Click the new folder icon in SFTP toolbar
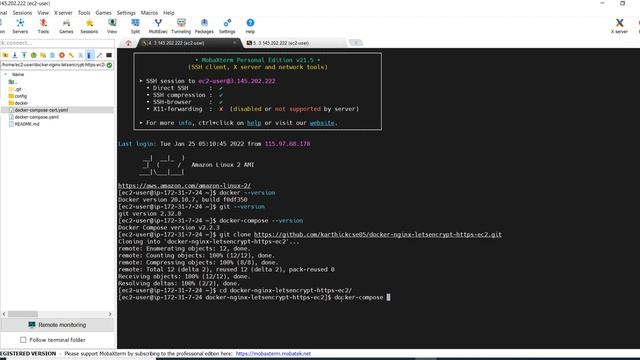 [43, 55]
